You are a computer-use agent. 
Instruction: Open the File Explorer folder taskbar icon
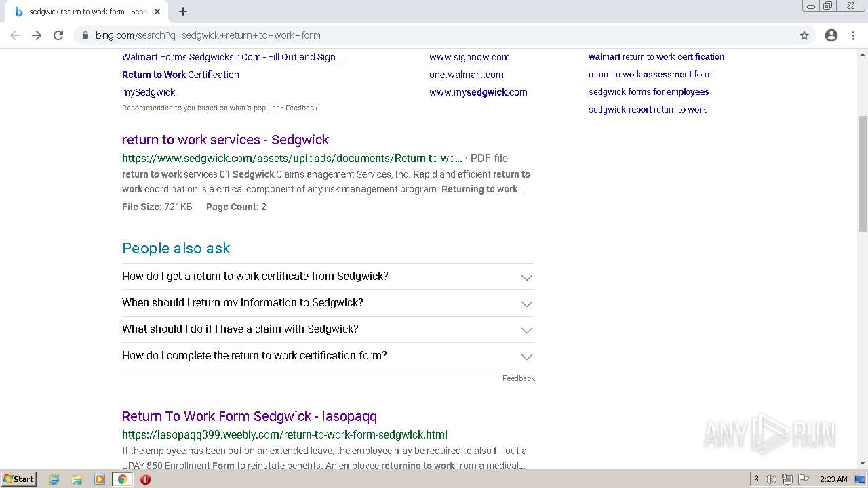[77, 479]
